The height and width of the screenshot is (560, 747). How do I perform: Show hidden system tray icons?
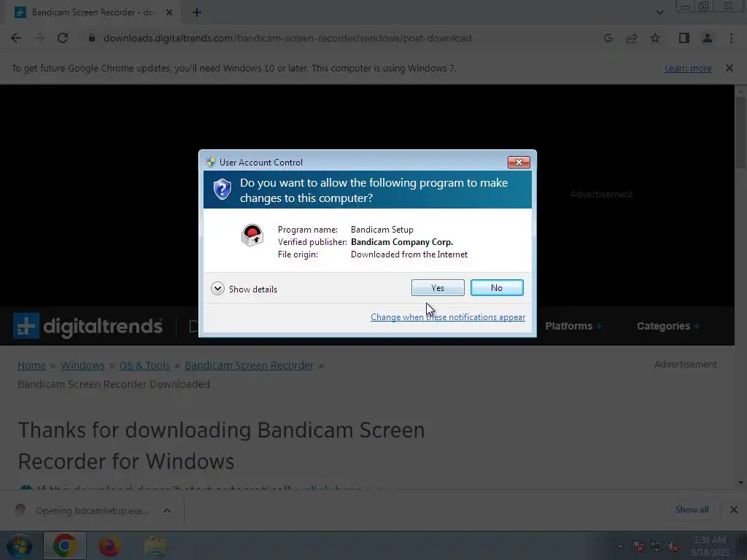(620, 546)
